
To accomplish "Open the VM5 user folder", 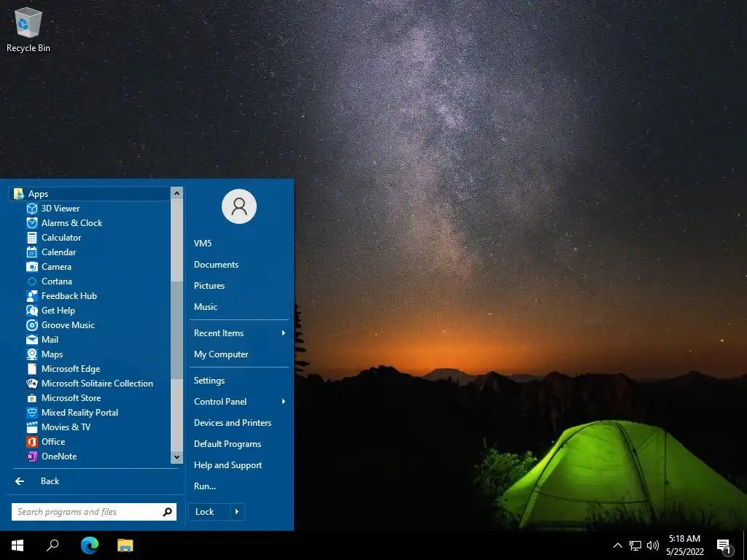I will tap(203, 244).
